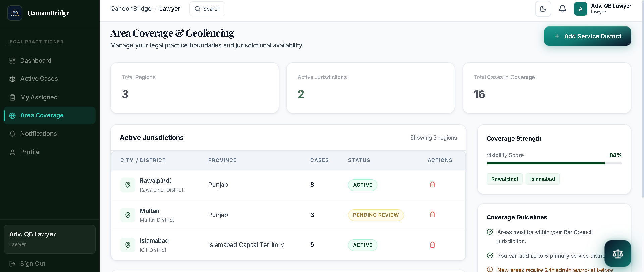Click the QanoonBridge logo icon
644x272 pixels.
(x=15, y=13)
